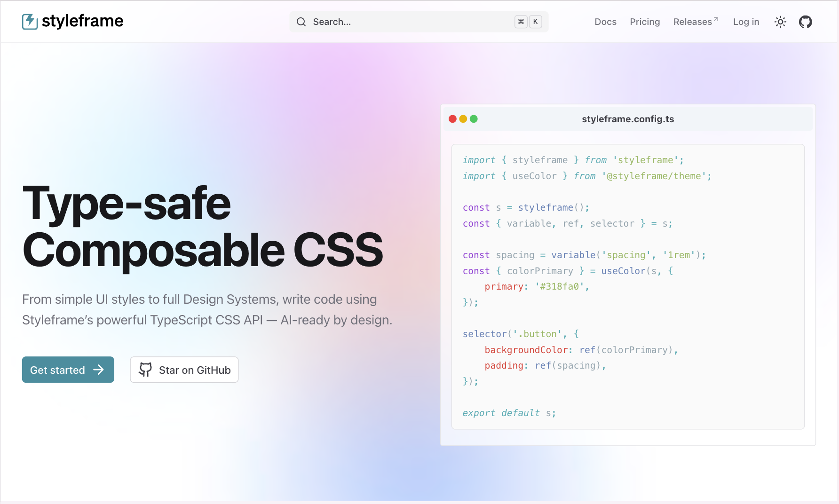The height and width of the screenshot is (504, 839).
Task: Click the styleframe.config.ts file title
Action: 628,119
